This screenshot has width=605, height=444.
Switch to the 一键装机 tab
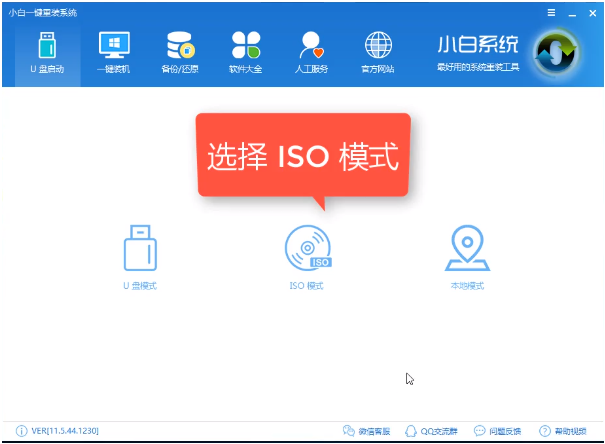click(x=114, y=53)
